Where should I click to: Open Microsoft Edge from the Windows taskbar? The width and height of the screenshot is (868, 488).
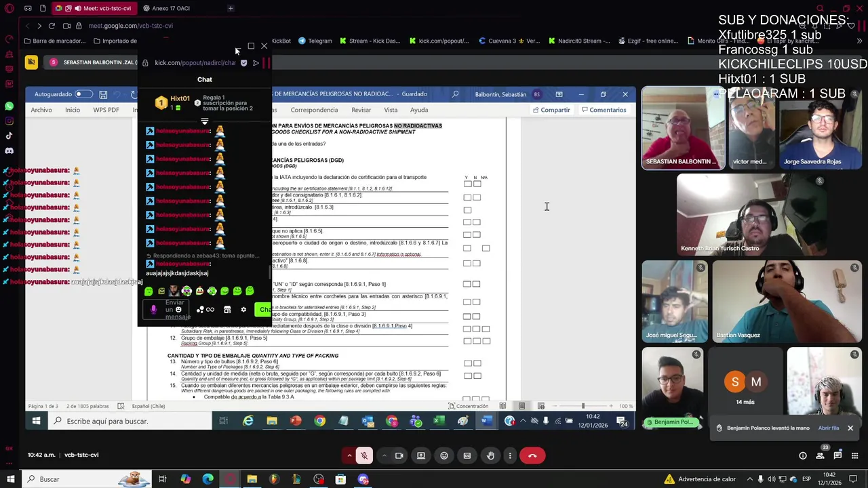(x=208, y=479)
